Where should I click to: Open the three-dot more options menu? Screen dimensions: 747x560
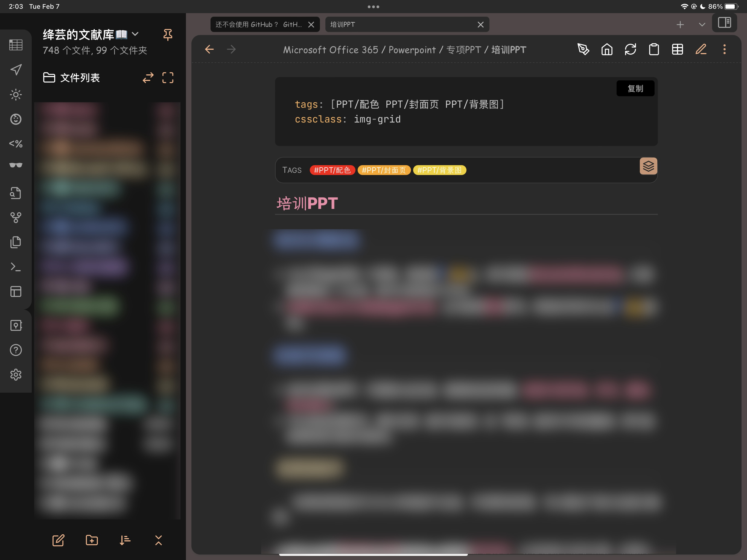(724, 50)
